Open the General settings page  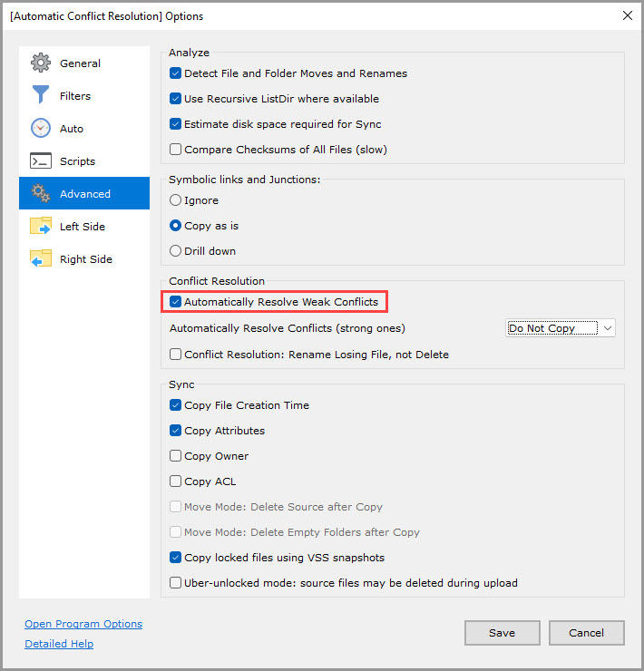coord(84,63)
